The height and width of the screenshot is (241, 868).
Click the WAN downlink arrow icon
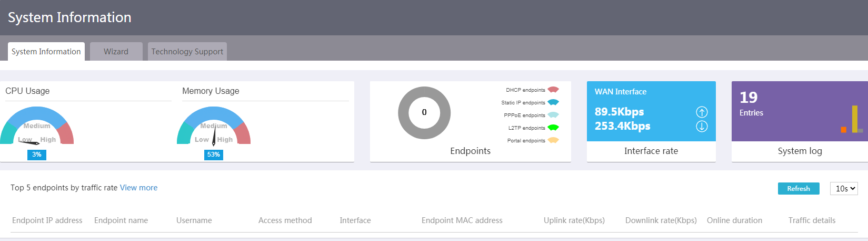[x=702, y=126]
